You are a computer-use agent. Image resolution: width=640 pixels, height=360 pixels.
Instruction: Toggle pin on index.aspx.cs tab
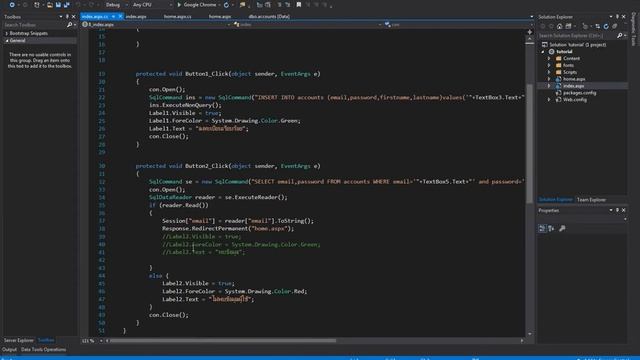(113, 16)
